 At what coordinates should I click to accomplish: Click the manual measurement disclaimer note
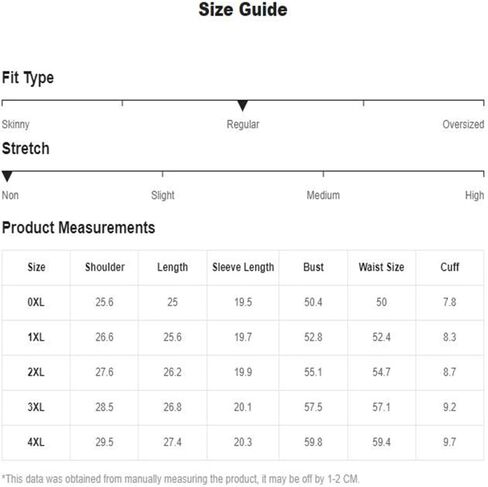[180, 479]
